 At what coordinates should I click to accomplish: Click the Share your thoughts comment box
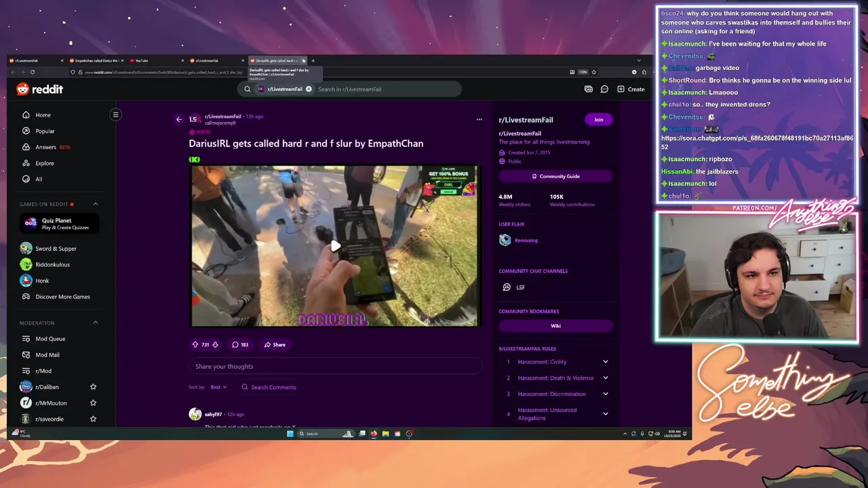335,367
